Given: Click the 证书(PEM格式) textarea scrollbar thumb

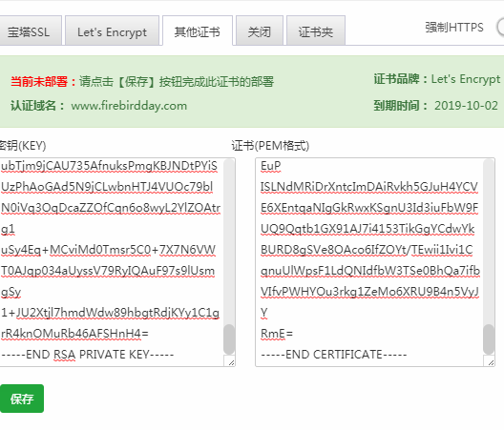Looking at the screenshot, I should tap(489, 338).
